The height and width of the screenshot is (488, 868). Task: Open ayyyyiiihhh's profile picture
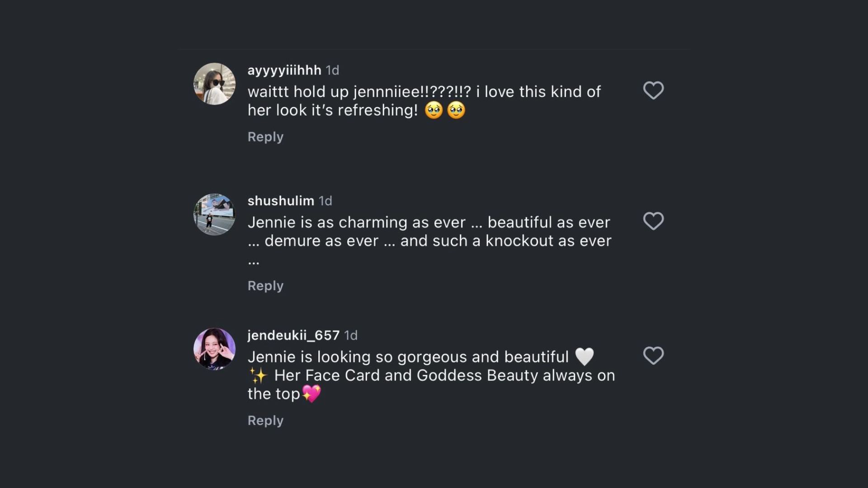[214, 84]
